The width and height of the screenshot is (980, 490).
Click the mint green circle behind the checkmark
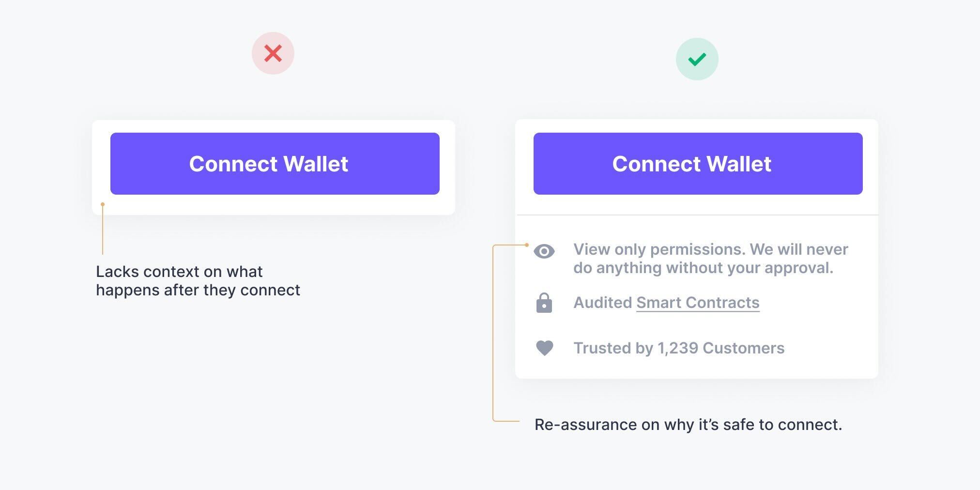click(x=697, y=59)
